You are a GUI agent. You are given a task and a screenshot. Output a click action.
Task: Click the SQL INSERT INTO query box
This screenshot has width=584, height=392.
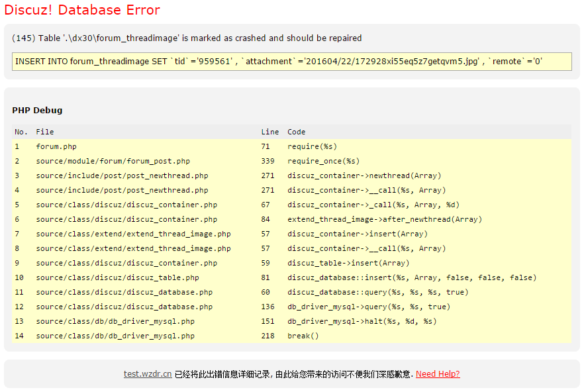point(291,62)
